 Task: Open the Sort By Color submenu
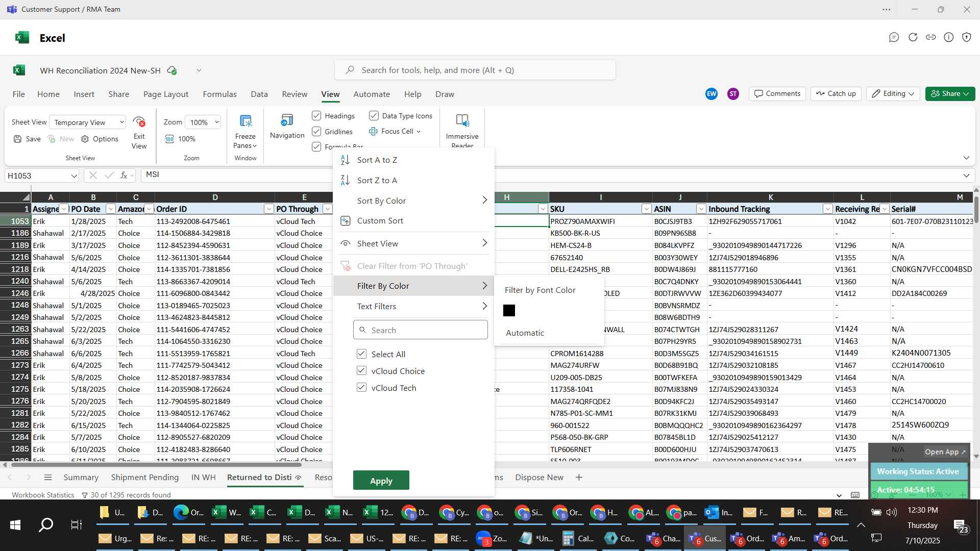point(413,201)
